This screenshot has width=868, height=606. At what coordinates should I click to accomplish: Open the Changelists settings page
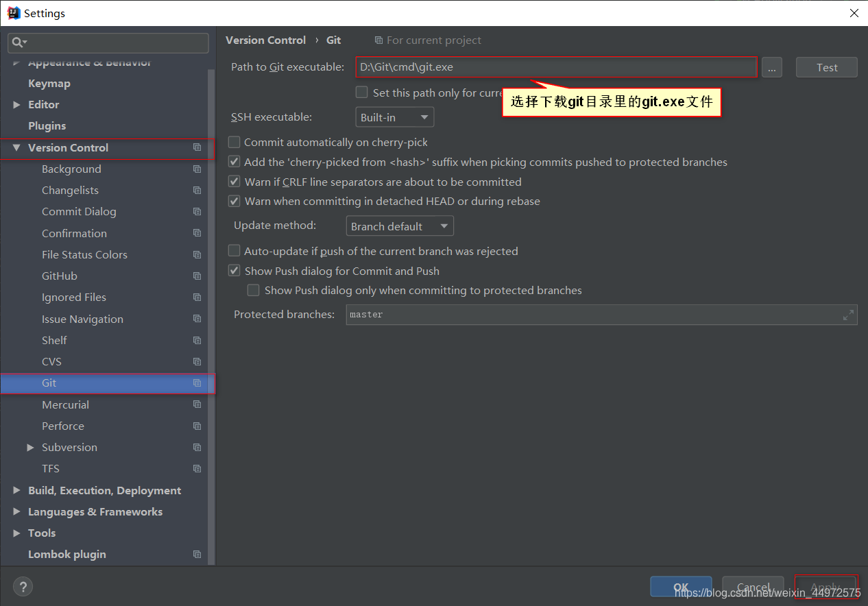[x=70, y=190]
